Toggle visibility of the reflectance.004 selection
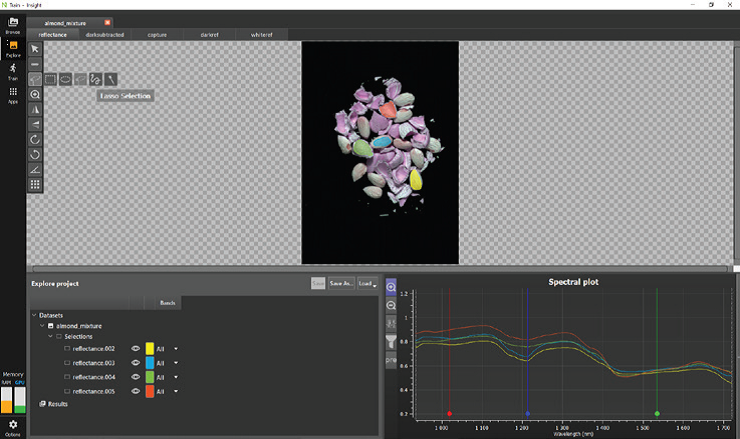740x439 pixels. 136,377
